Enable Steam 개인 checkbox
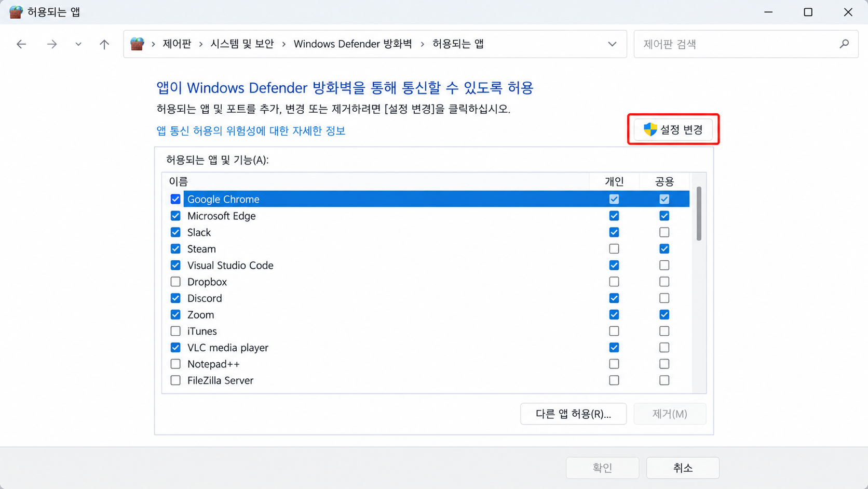The height and width of the screenshot is (489, 868). coord(614,249)
